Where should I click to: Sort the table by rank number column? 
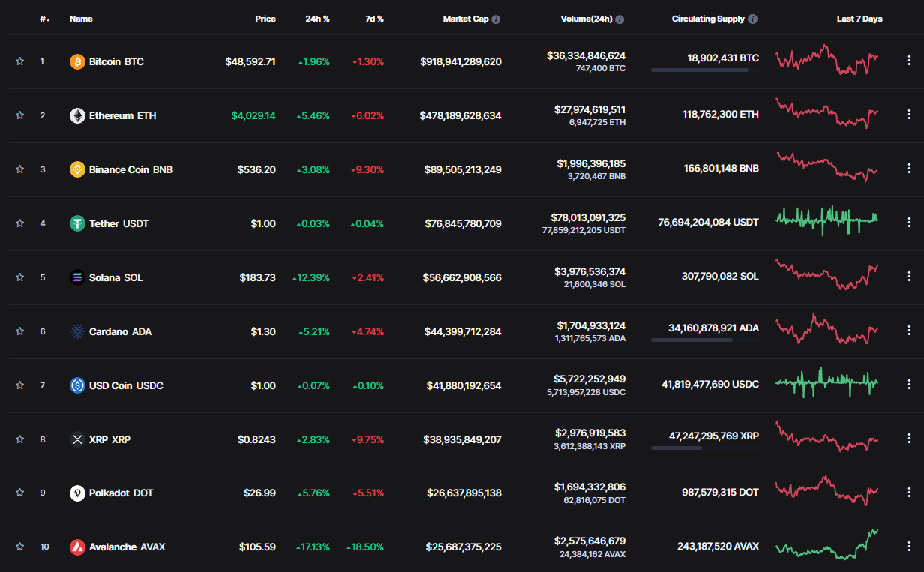coord(44,19)
